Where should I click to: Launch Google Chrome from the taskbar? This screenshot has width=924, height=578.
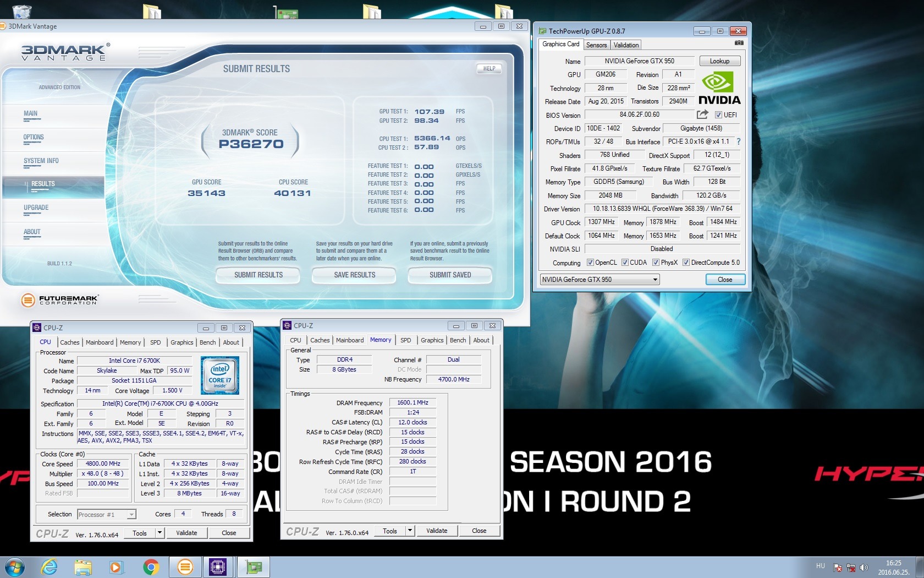click(151, 567)
